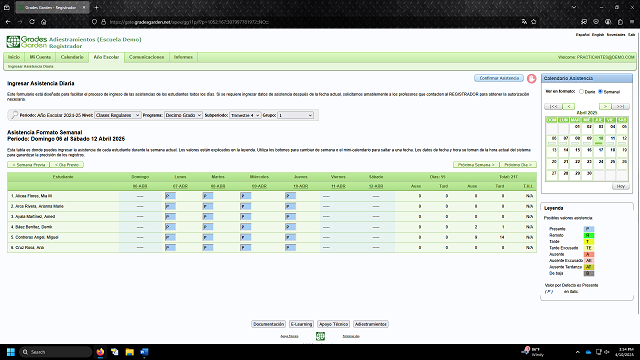Select day 10 highlighted in mini-calendar

tap(600, 139)
